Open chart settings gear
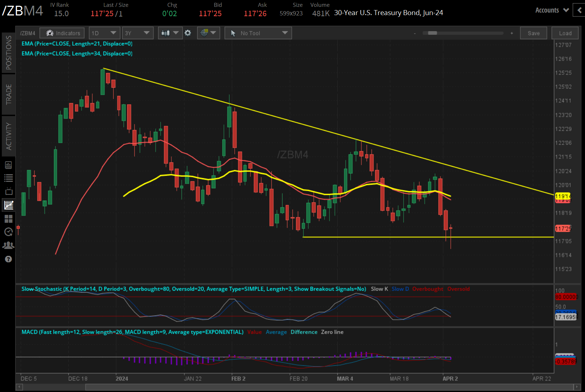The image size is (585, 392). [x=188, y=33]
